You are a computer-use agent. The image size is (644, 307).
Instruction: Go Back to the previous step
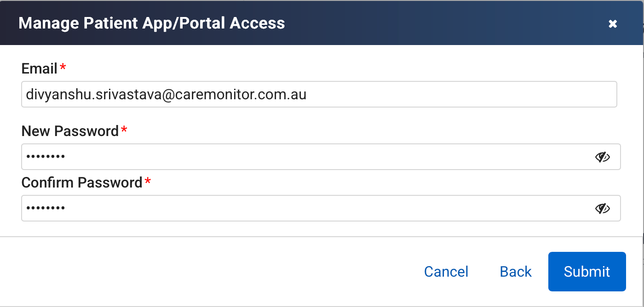click(516, 272)
